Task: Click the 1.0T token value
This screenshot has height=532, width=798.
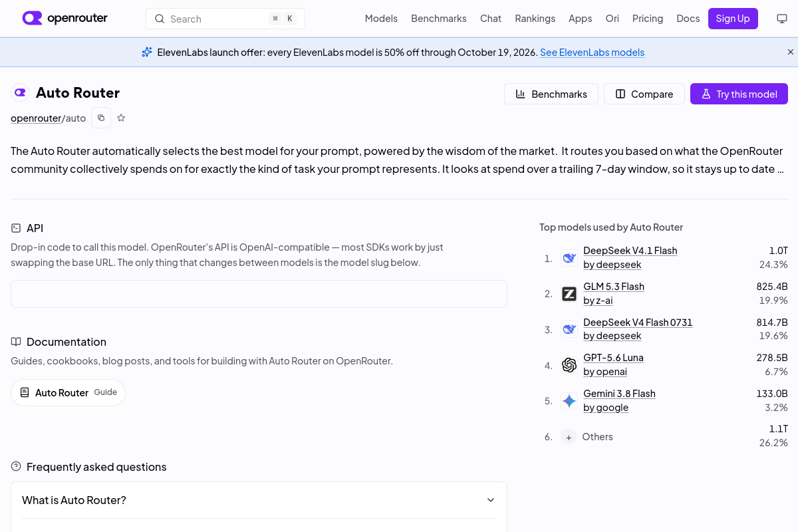Action: tap(778, 251)
